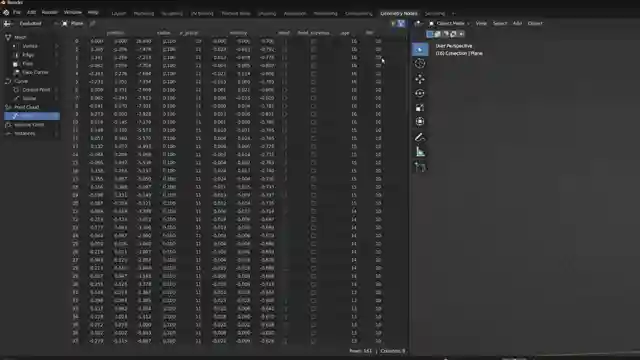Switch to the Compositing workspace tab
640x360 pixels.
point(358,13)
